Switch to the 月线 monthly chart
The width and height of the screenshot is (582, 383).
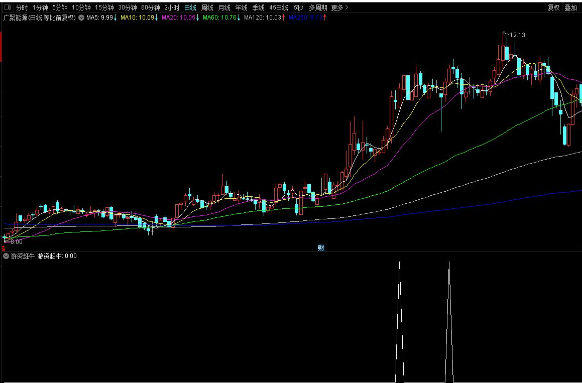pyautogui.click(x=224, y=7)
